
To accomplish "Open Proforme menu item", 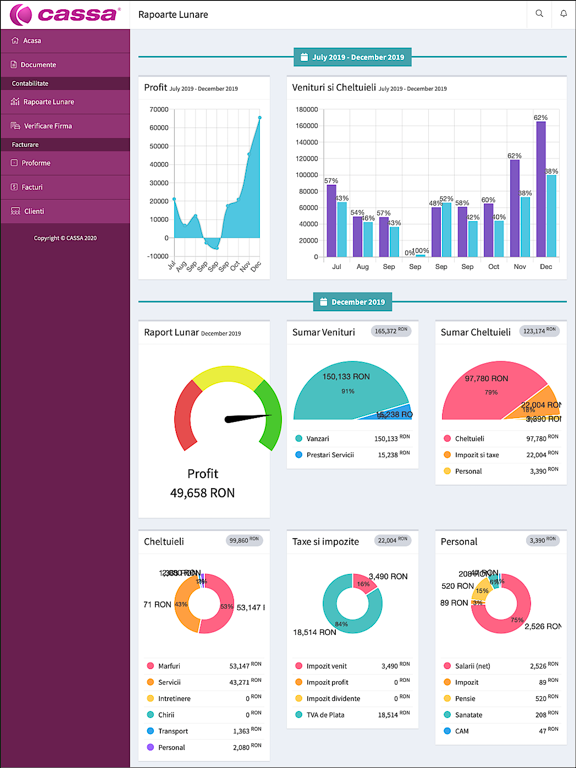I will click(x=65, y=163).
